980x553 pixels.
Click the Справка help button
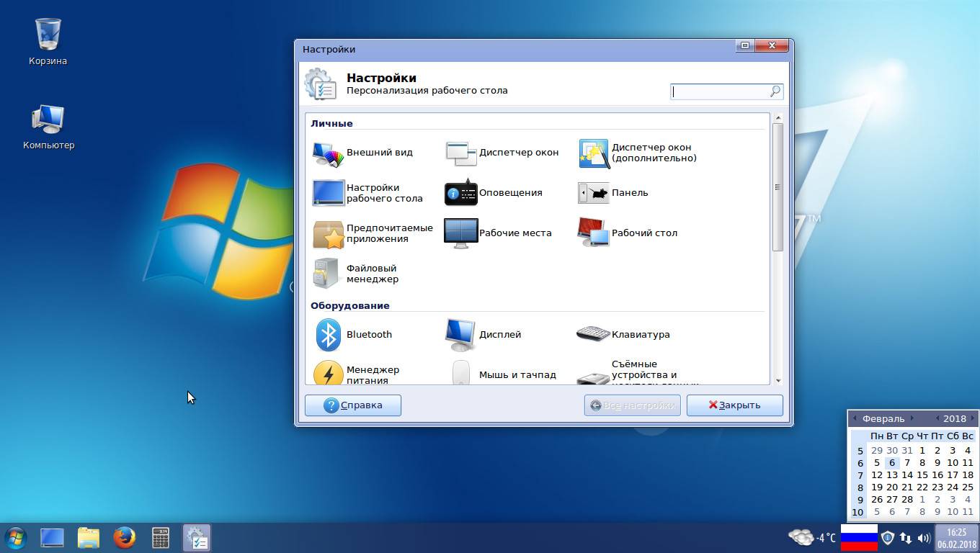point(353,405)
